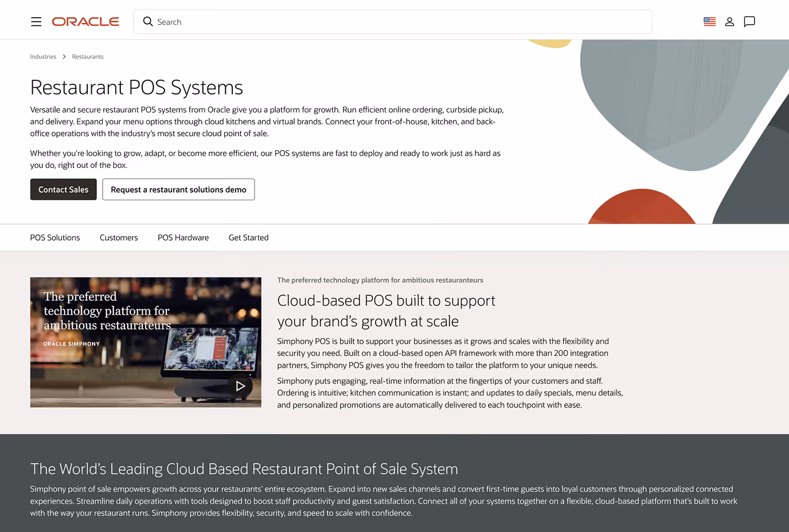Open the hamburger navigation menu
This screenshot has width=789, height=532.
[36, 22]
